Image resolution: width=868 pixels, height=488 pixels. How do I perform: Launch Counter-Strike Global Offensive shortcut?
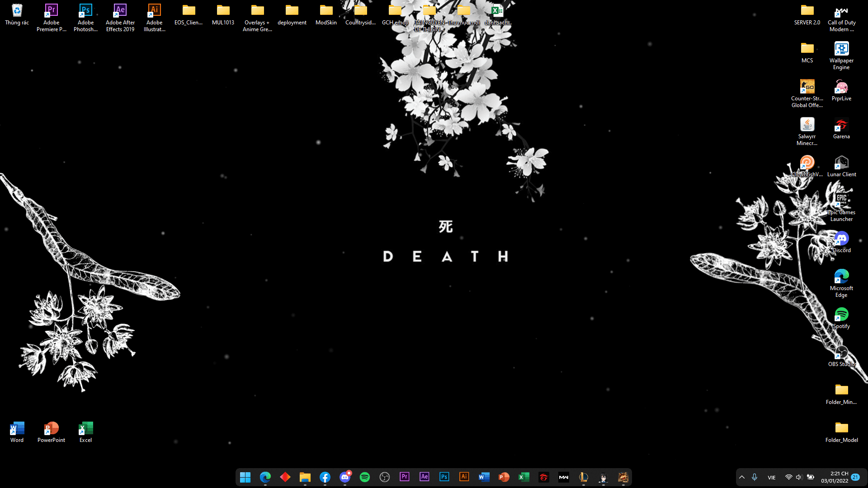807,86
